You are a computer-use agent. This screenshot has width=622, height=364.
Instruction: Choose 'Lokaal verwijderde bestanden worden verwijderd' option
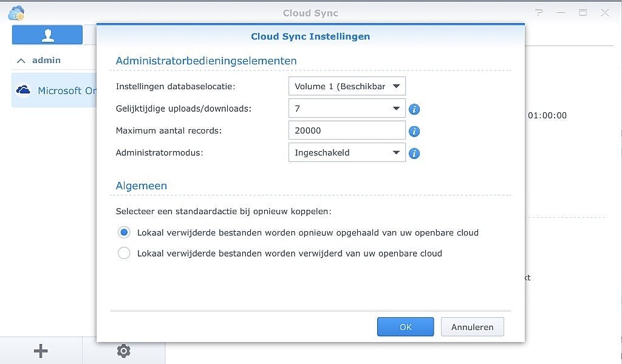(x=124, y=254)
